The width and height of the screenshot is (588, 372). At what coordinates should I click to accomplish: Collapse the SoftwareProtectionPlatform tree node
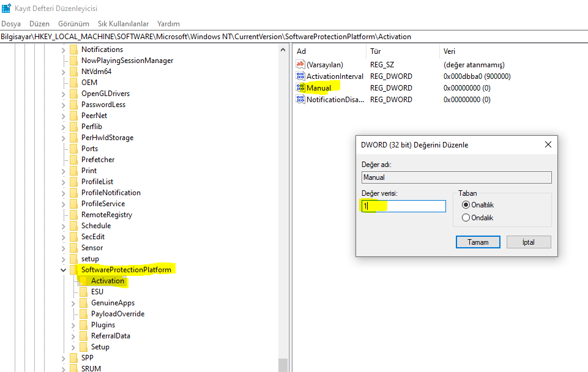(64, 270)
